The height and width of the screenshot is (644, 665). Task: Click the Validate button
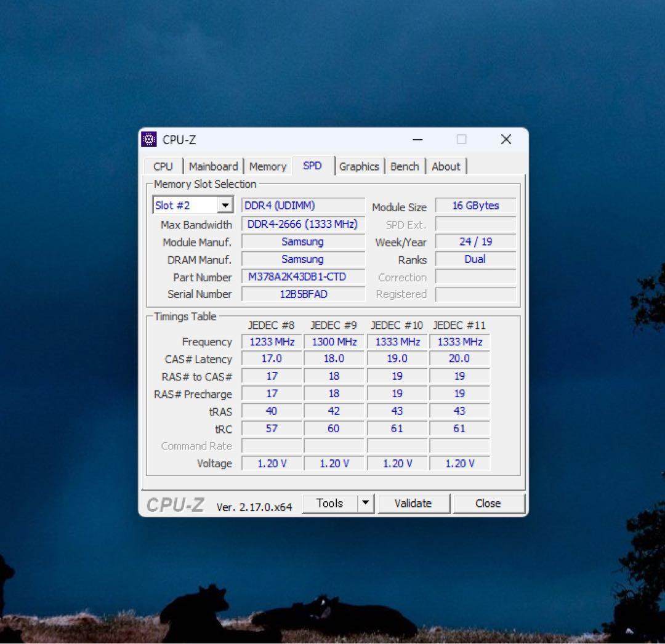click(414, 503)
